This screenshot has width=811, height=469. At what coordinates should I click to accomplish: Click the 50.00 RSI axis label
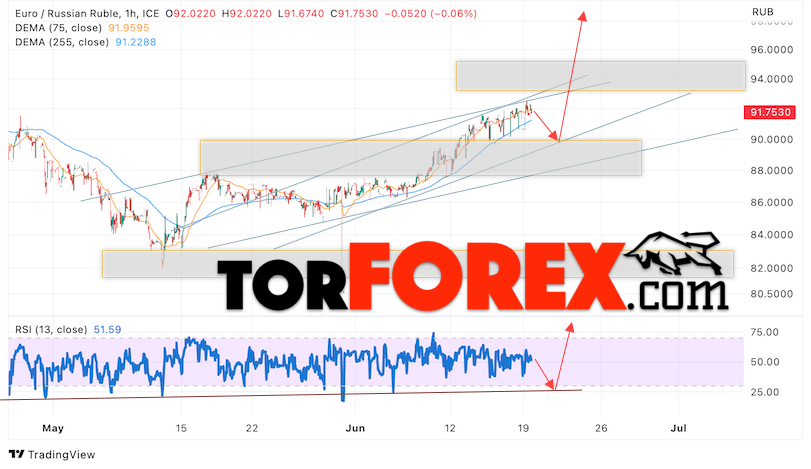coord(764,362)
